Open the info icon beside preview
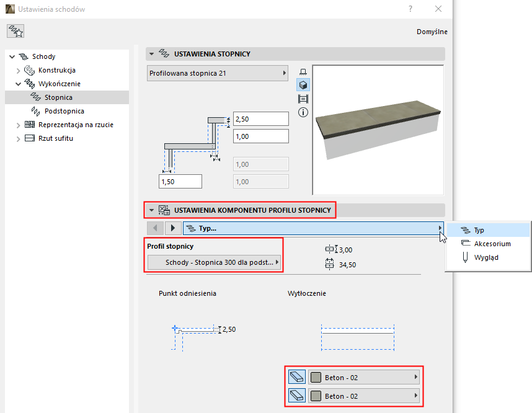 coord(303,112)
